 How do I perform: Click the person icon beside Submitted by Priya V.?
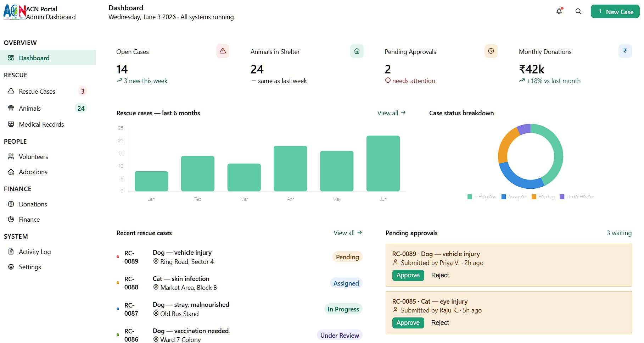click(395, 262)
